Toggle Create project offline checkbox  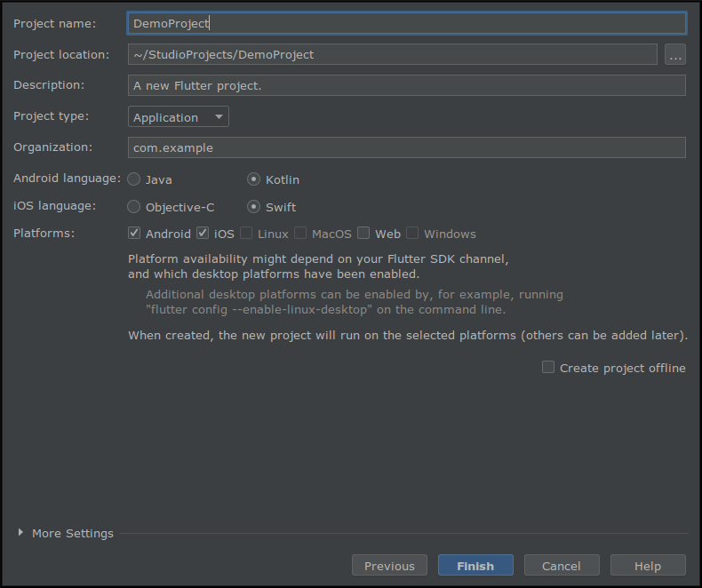548,368
